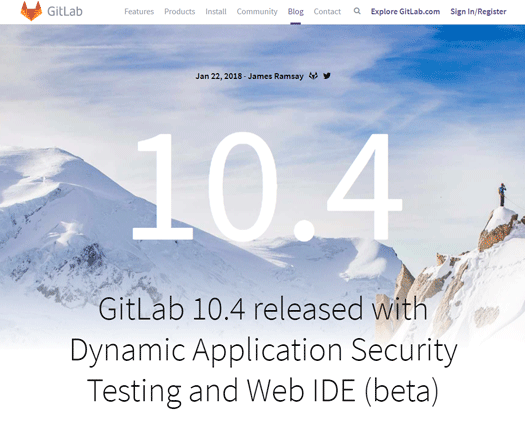
Task: Click the post date Jan 22, 2018
Action: 219,76
